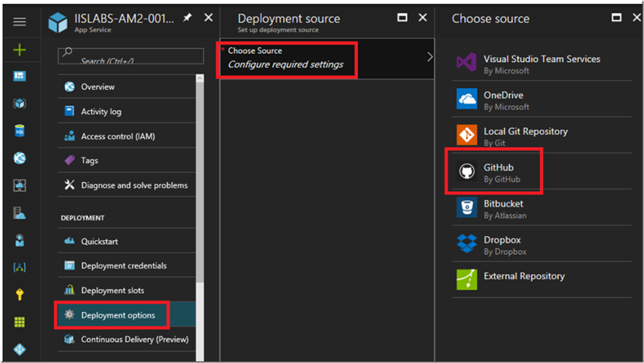The height and width of the screenshot is (363, 644).
Task: Click the Deployment slots chart icon
Action: (x=69, y=290)
